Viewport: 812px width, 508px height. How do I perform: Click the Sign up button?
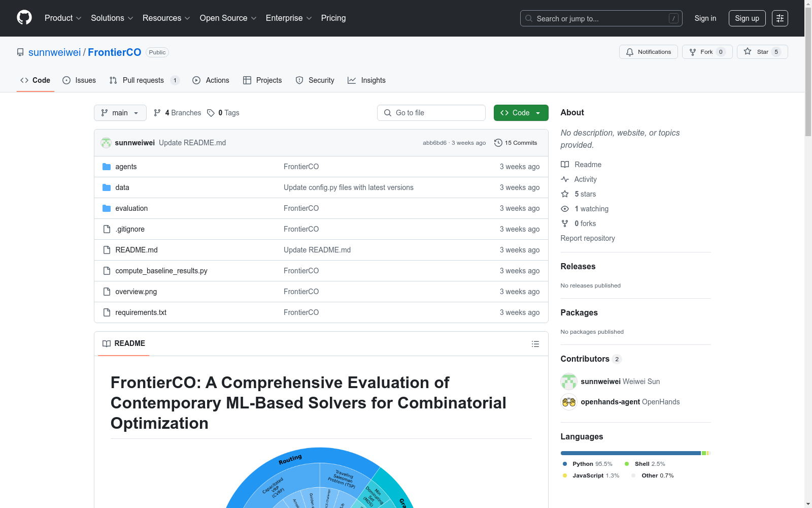pyautogui.click(x=747, y=18)
